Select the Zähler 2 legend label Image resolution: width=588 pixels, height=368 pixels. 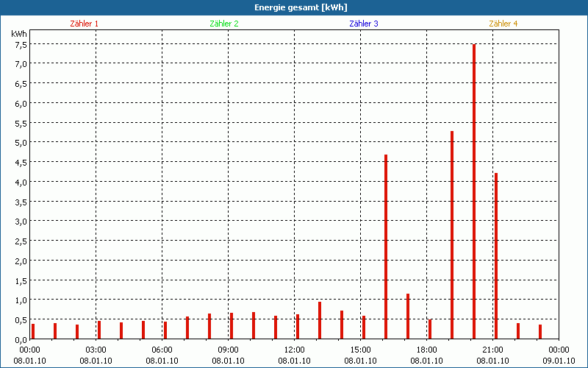point(224,24)
